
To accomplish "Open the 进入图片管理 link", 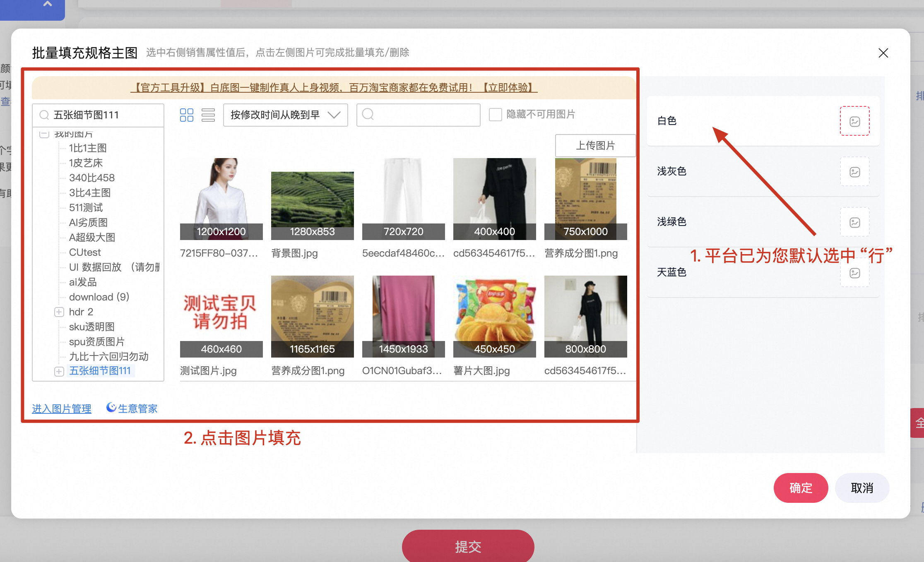I will [62, 409].
